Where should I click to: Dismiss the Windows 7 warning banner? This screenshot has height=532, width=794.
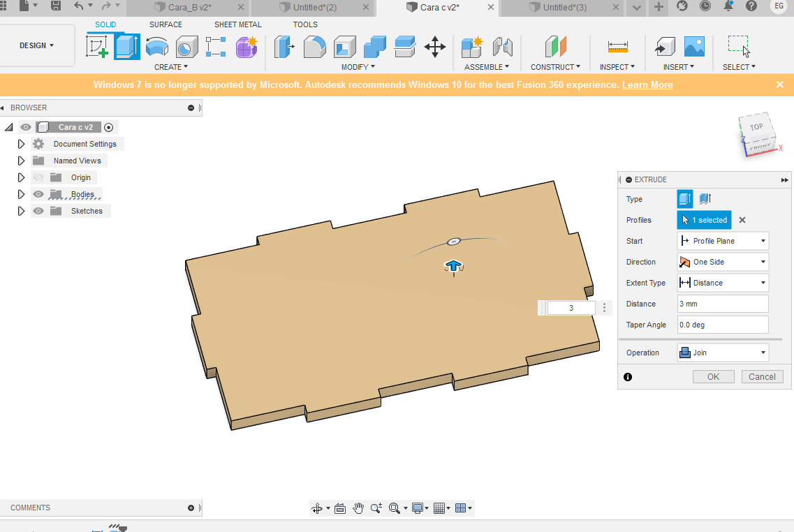[x=780, y=84]
